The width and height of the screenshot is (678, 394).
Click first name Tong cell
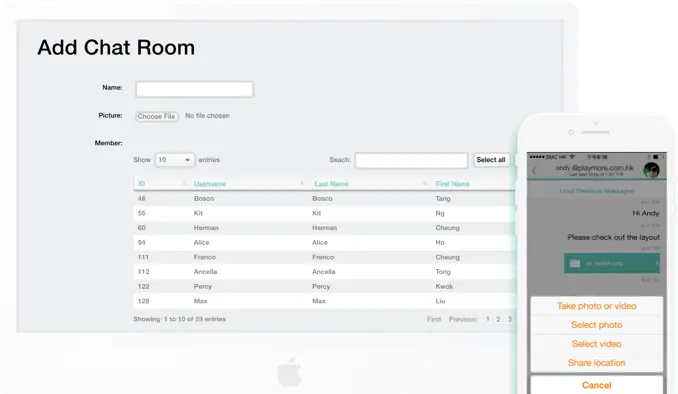pyautogui.click(x=443, y=272)
